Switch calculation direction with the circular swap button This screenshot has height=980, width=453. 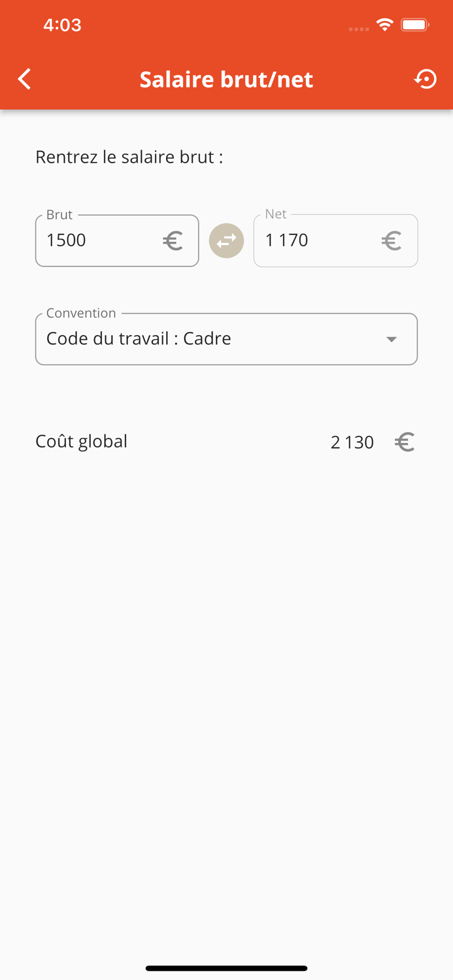pos(226,240)
